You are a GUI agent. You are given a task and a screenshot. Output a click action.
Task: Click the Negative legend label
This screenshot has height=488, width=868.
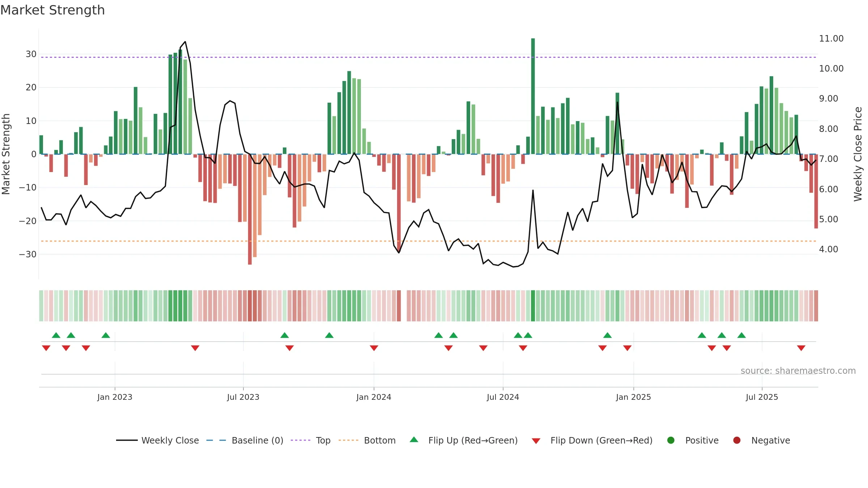771,440
